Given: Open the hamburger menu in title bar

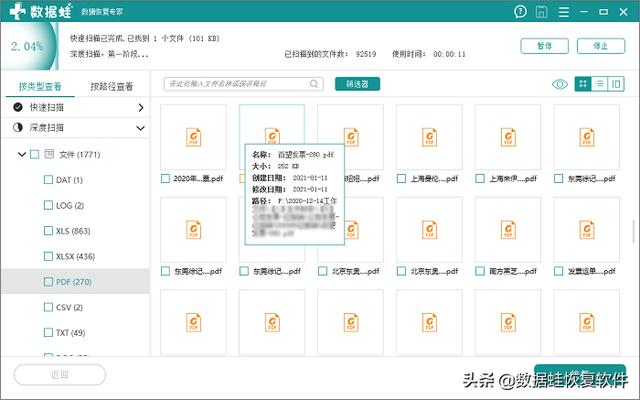Looking at the screenshot, I should pos(564,11).
